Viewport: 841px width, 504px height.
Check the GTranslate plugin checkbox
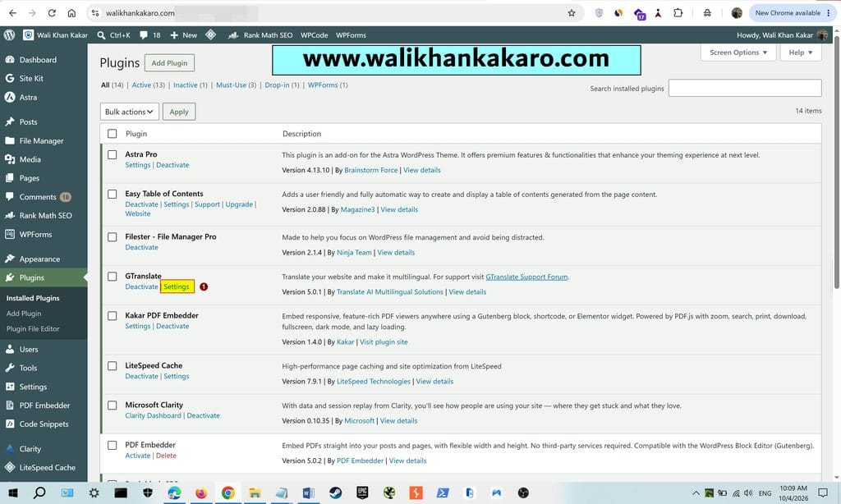(112, 276)
